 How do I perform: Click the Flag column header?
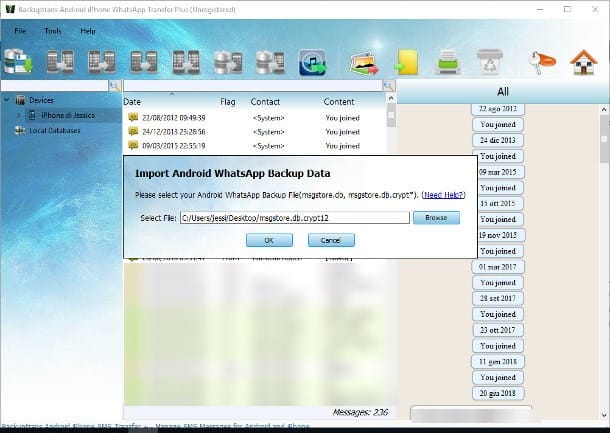point(228,102)
